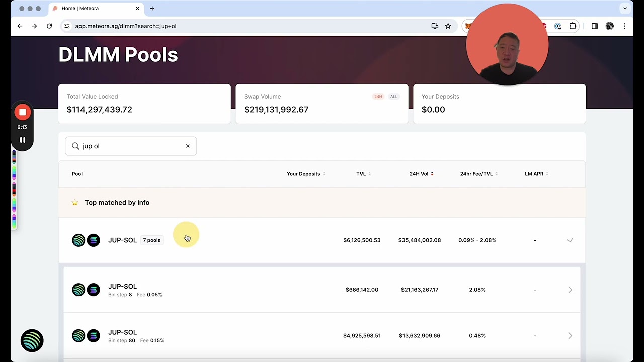644x362 pixels.
Task: Click SOL token icon in group row
Action: click(x=94, y=240)
